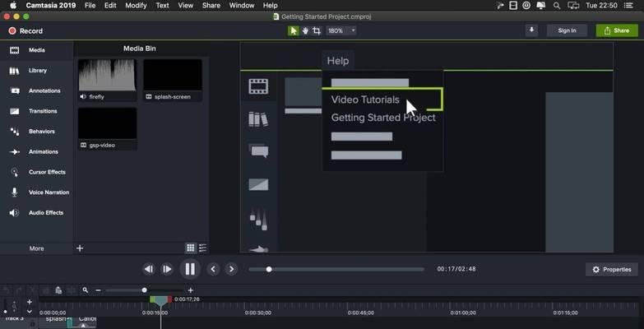Click the Audio Effects speaker icon
The width and height of the screenshot is (644, 329).
tap(14, 213)
